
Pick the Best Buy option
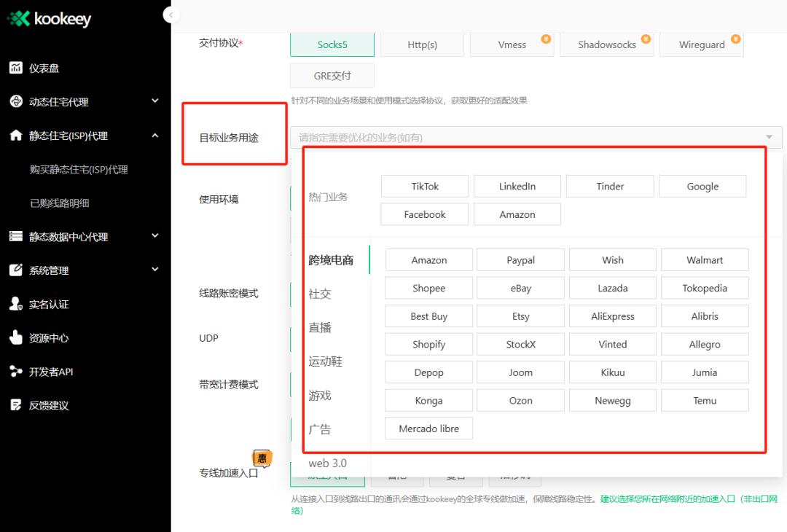pyautogui.click(x=429, y=316)
